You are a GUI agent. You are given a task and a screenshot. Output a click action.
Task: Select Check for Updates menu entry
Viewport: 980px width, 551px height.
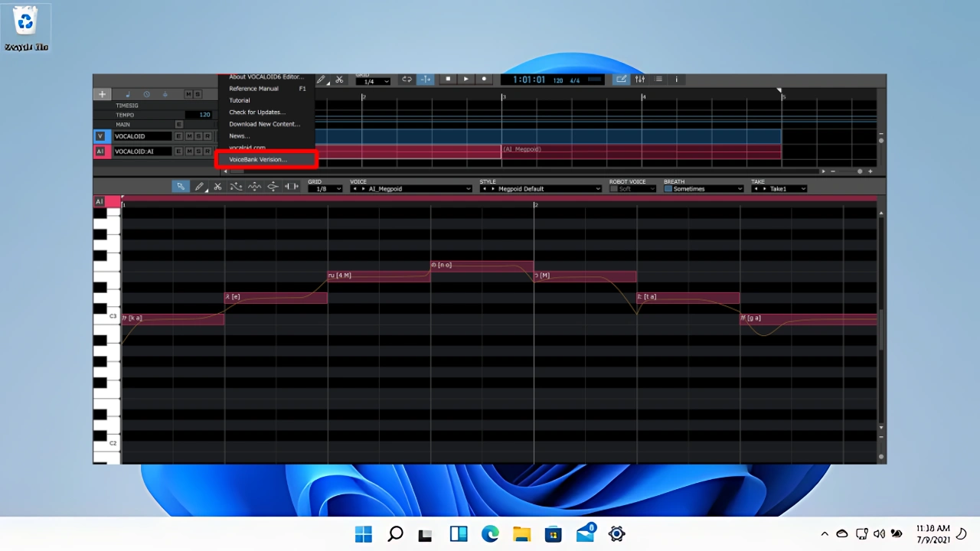pos(257,112)
